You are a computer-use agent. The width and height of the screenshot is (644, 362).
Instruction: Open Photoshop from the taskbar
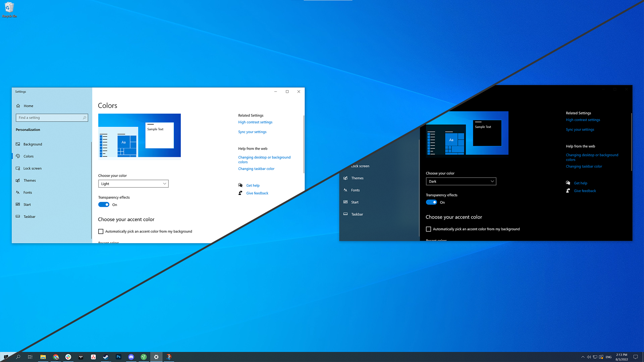pyautogui.click(x=118, y=357)
